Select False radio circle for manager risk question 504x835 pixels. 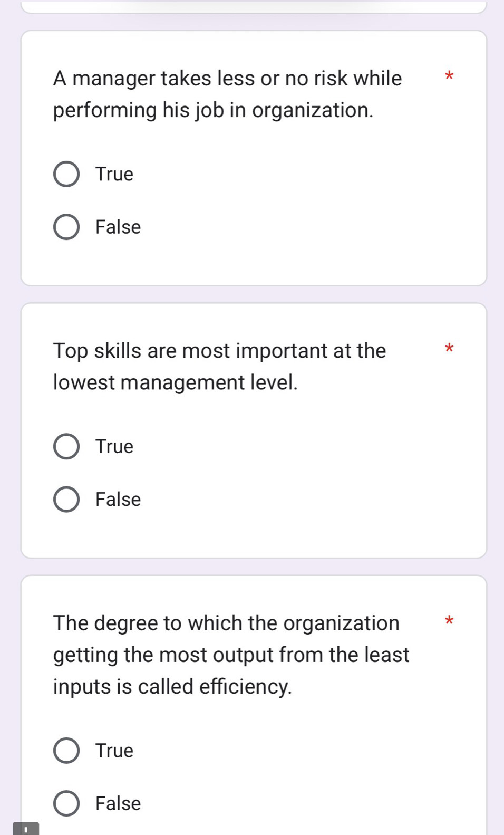point(66,227)
